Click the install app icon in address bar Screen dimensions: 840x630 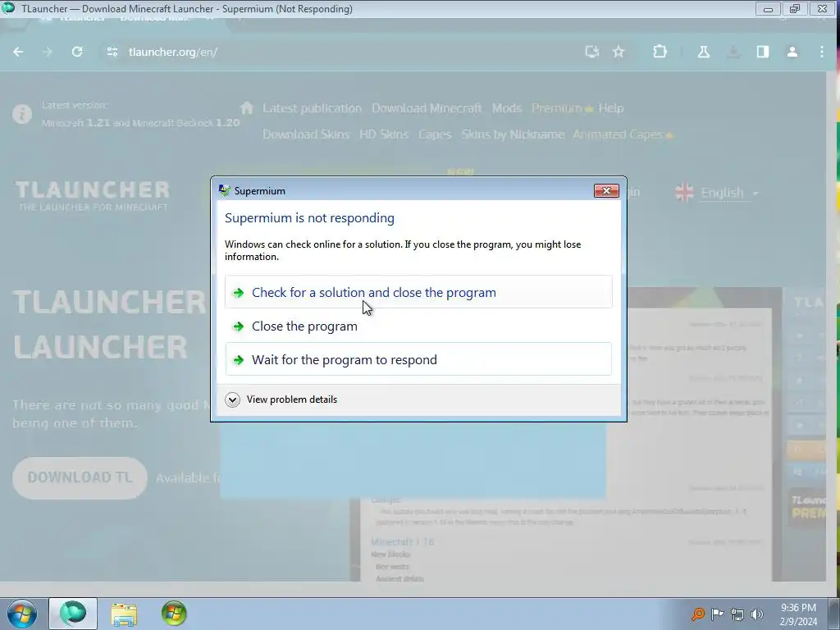click(592, 52)
